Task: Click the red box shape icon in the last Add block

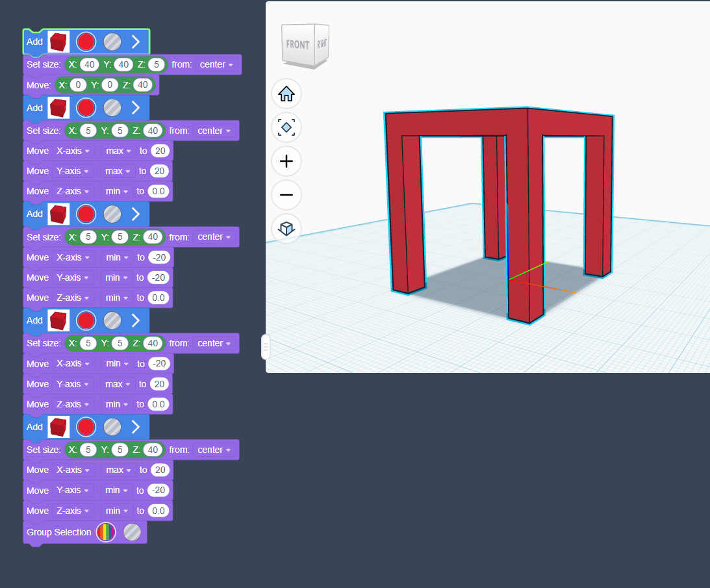Action: click(x=58, y=427)
